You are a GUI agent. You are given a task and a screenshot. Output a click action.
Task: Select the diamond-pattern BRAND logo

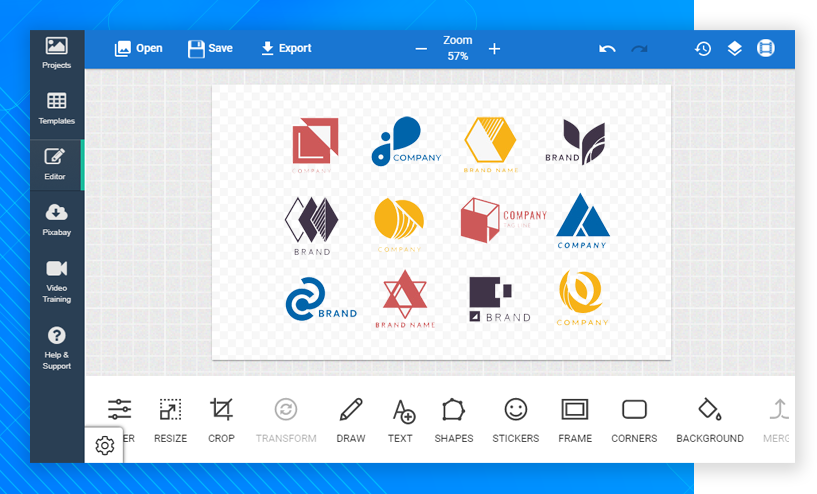312,226
